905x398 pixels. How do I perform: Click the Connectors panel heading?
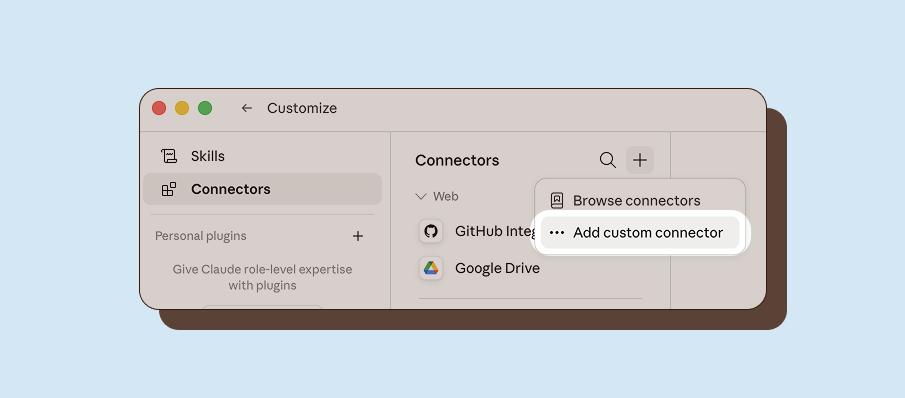pos(457,160)
